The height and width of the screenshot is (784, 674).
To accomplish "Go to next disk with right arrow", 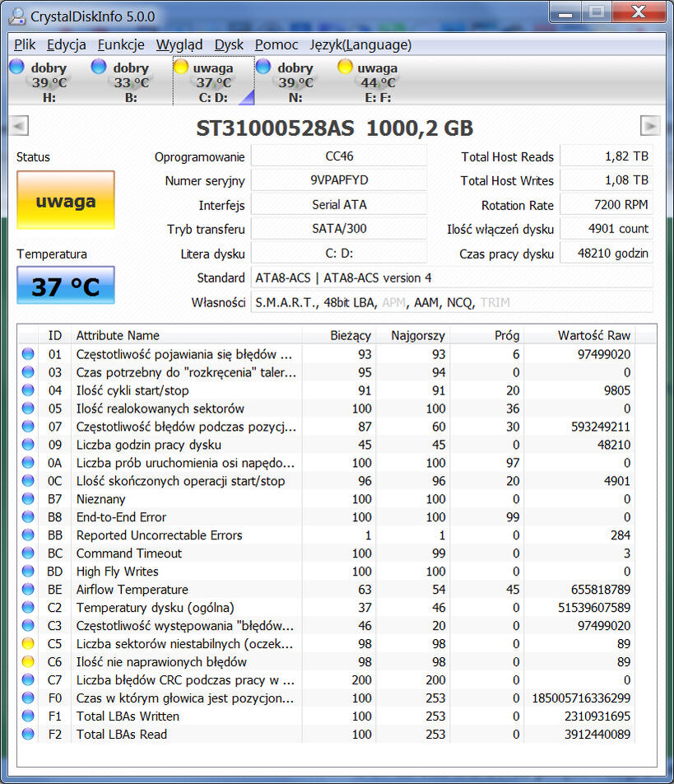I will [650, 125].
